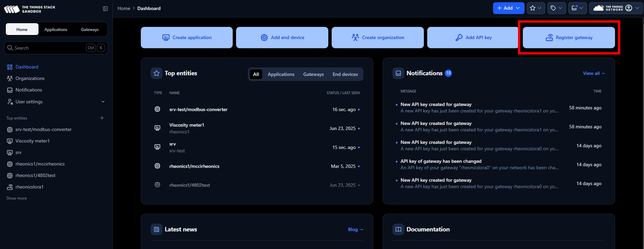
Task: Open rheonics1/mccirheonics row in Top entities table
Action: pyautogui.click(x=257, y=166)
